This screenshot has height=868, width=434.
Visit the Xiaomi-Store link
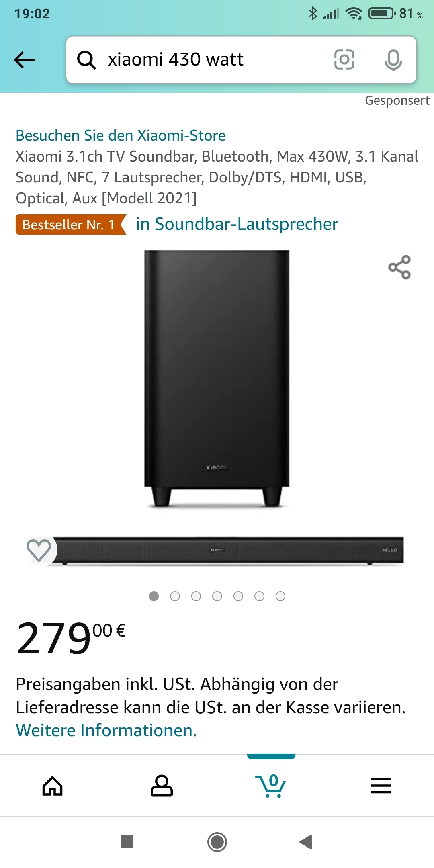tap(121, 135)
